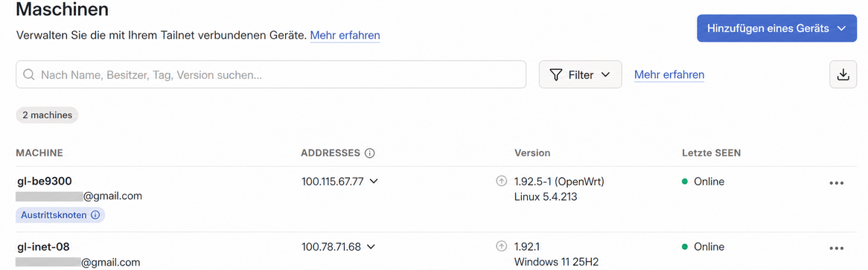Open the Filter dropdown
The width and height of the screenshot is (868, 270).
[580, 74]
